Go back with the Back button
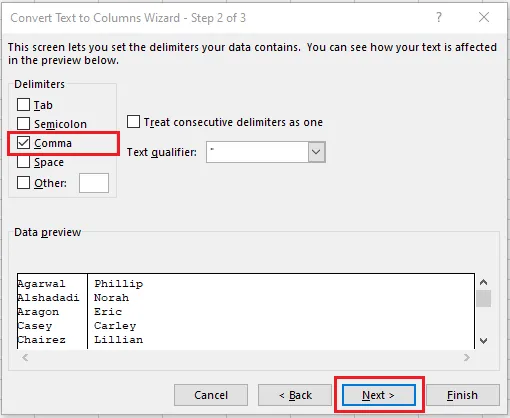 [x=295, y=395]
